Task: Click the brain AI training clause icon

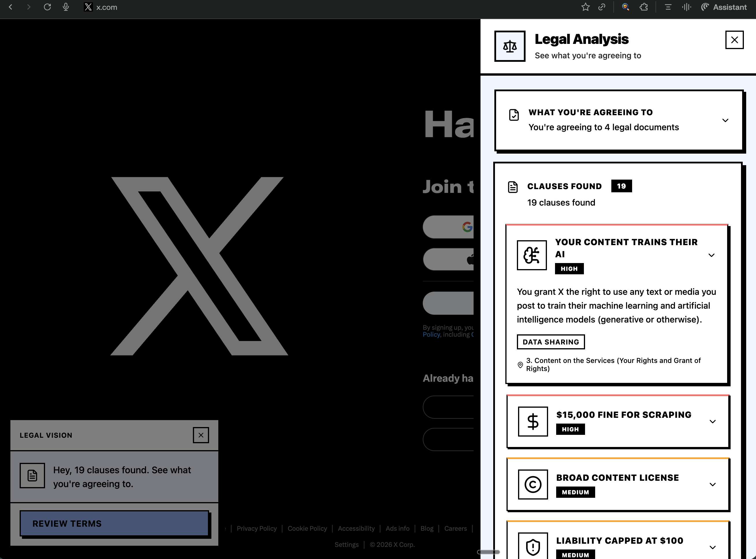Action: coord(531,255)
